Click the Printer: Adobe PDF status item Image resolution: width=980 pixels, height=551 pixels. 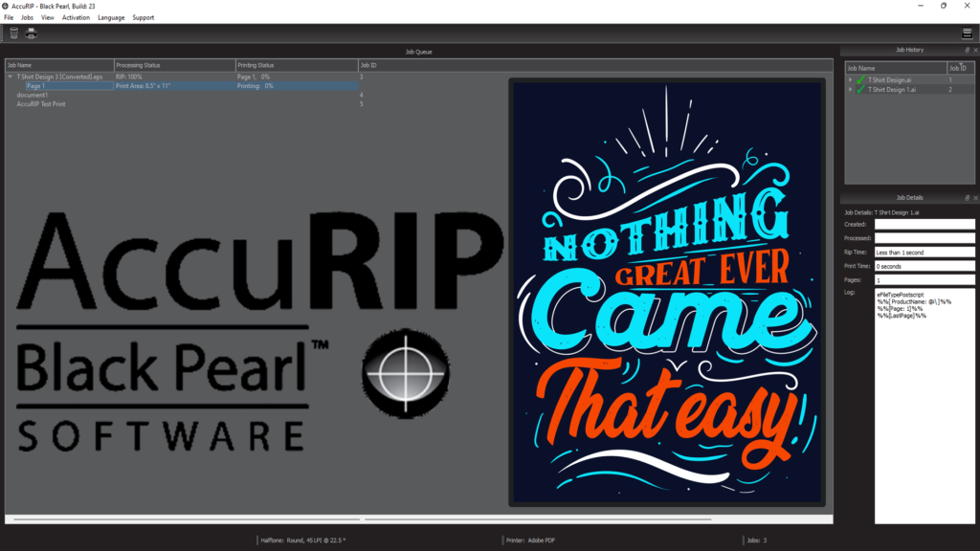click(x=529, y=540)
